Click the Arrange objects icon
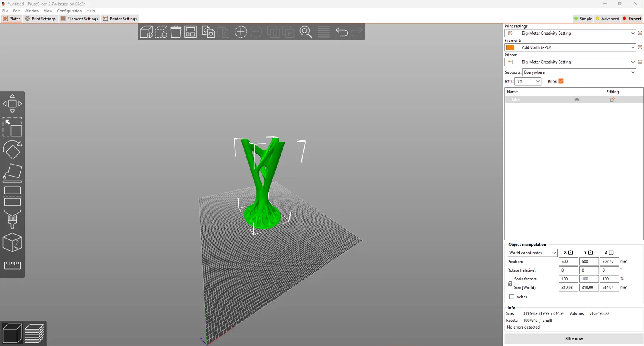Screen dimensions: 644x346 click(190, 32)
